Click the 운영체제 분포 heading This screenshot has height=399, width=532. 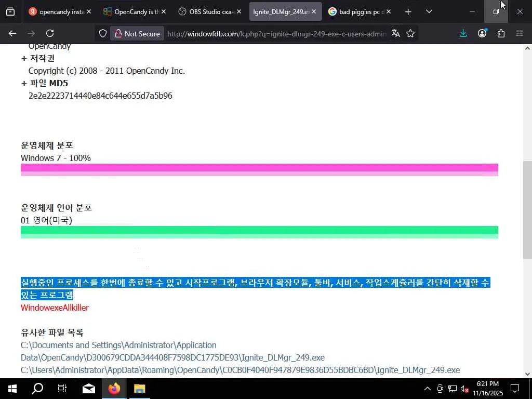click(47, 145)
